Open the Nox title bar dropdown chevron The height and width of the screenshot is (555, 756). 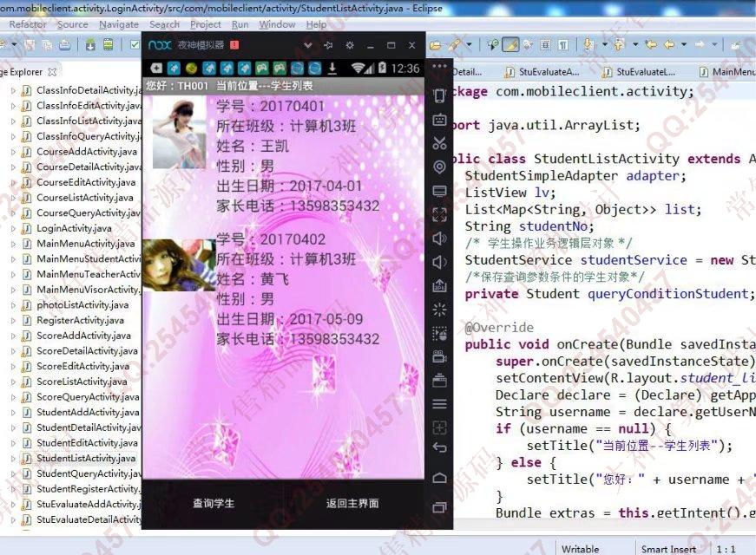click(307, 45)
